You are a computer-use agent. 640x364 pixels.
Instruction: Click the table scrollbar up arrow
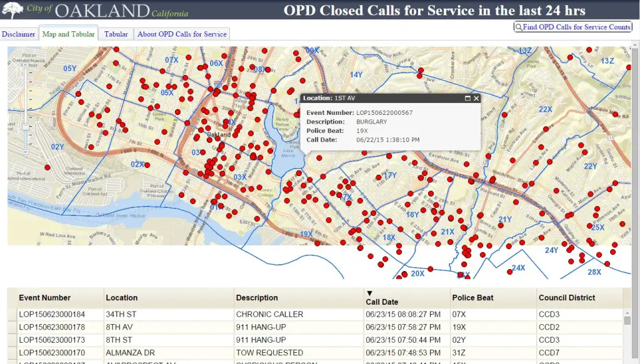point(627,313)
